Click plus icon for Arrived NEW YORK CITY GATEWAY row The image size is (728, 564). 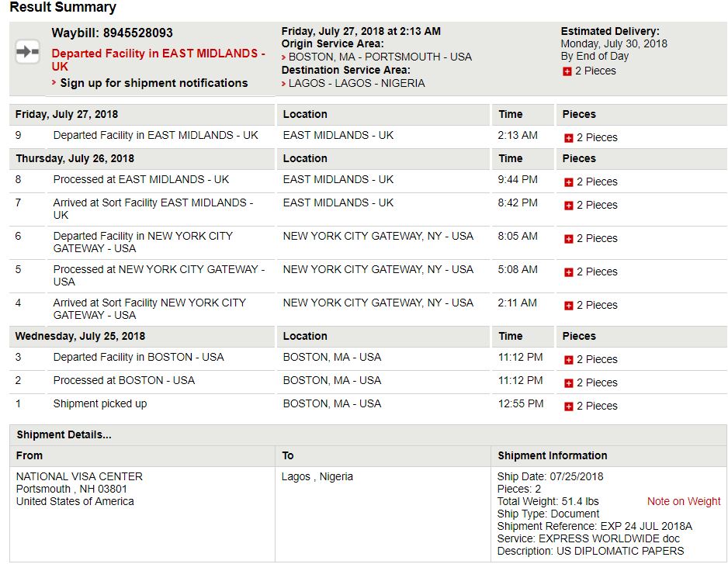point(568,306)
